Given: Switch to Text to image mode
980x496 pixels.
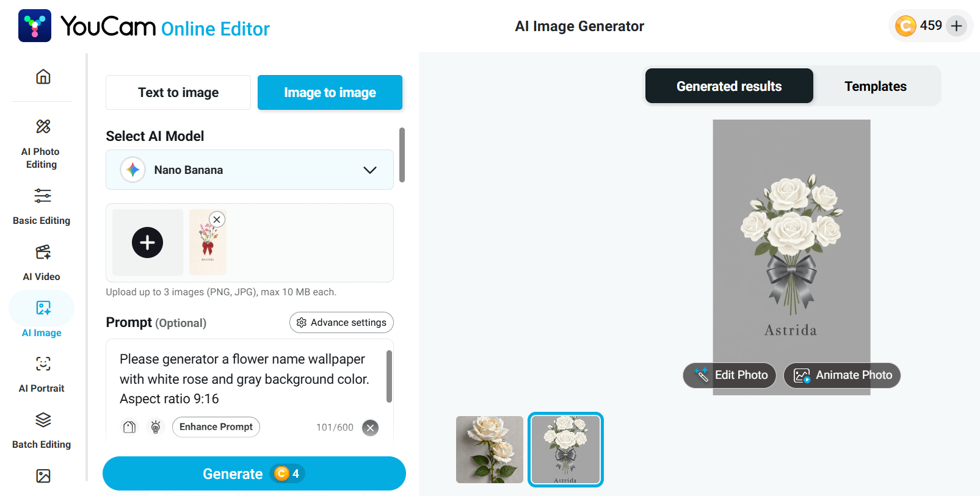Looking at the screenshot, I should [x=178, y=93].
